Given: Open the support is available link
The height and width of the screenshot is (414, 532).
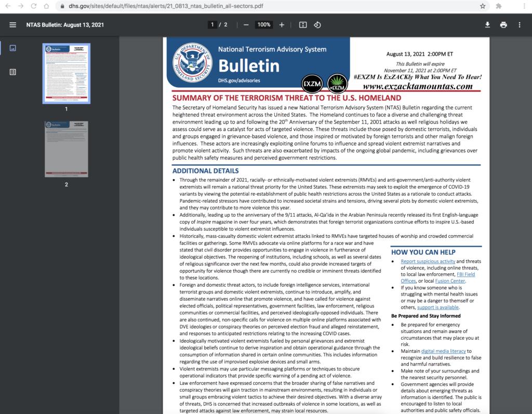Looking at the screenshot, I should 437,308.
